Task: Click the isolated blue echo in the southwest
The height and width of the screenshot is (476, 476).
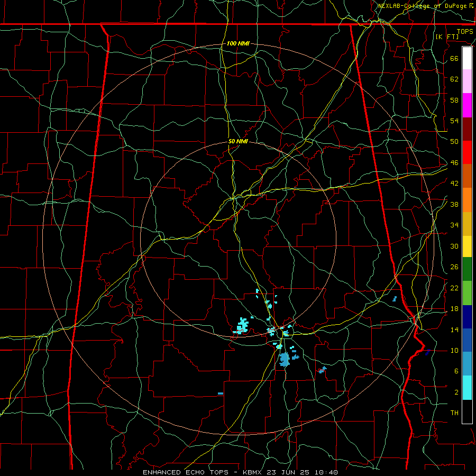Action: 221,393
